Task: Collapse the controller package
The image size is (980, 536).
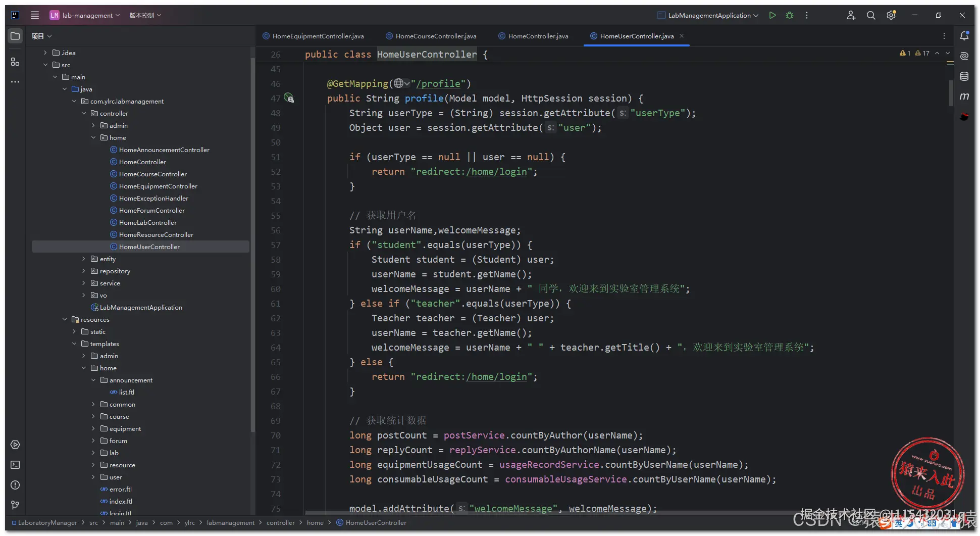Action: tap(84, 113)
